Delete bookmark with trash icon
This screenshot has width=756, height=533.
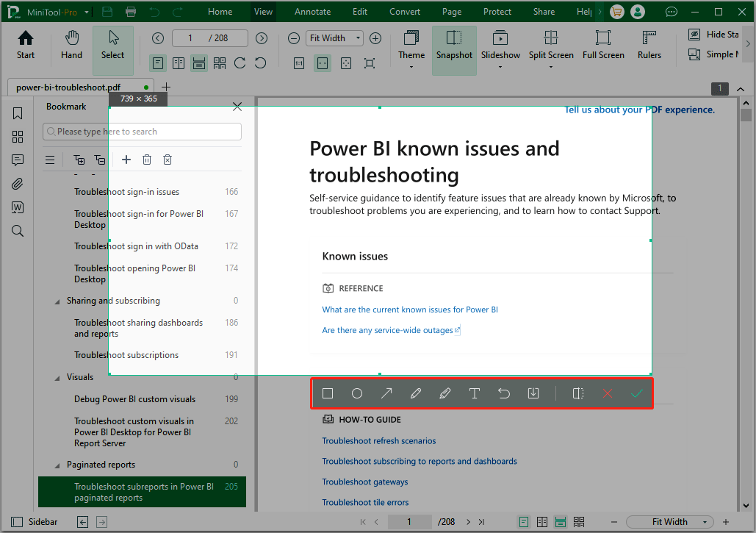pyautogui.click(x=147, y=160)
